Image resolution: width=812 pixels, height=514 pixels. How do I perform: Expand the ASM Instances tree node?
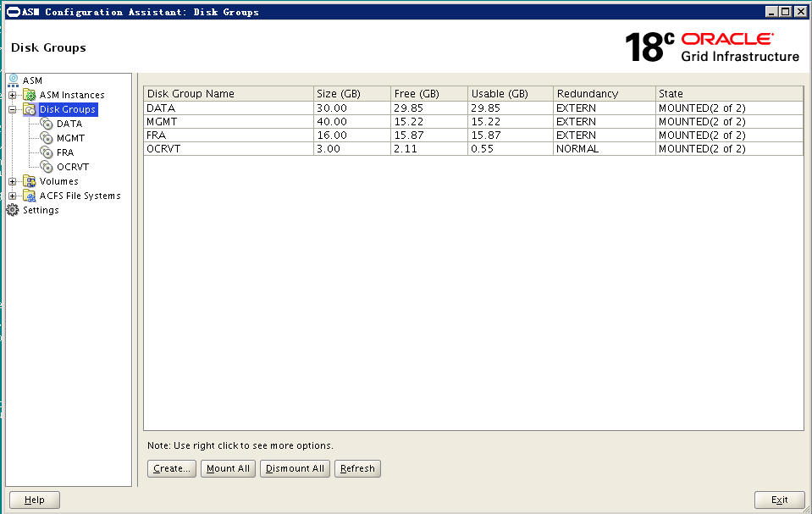[x=13, y=95]
